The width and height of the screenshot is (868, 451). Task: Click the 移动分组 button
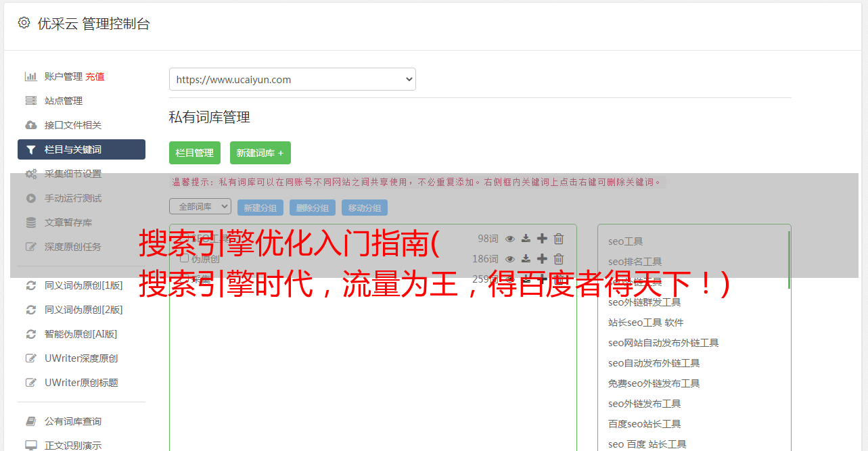pyautogui.click(x=365, y=208)
